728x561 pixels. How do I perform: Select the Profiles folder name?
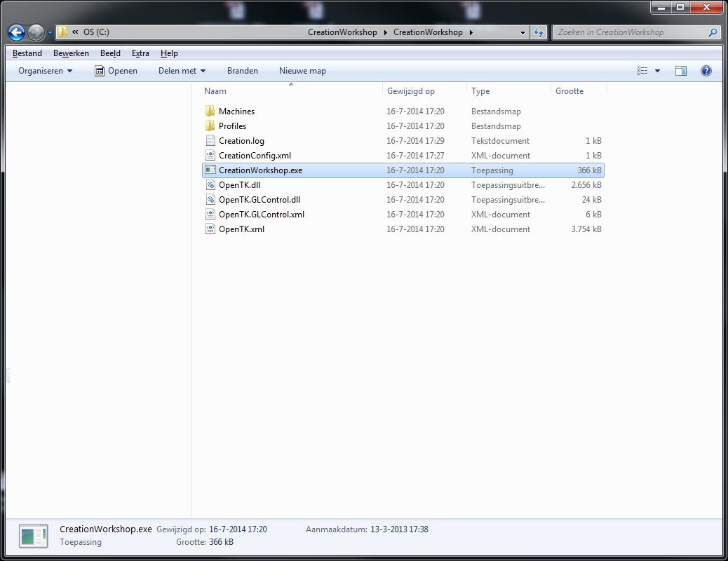(233, 126)
